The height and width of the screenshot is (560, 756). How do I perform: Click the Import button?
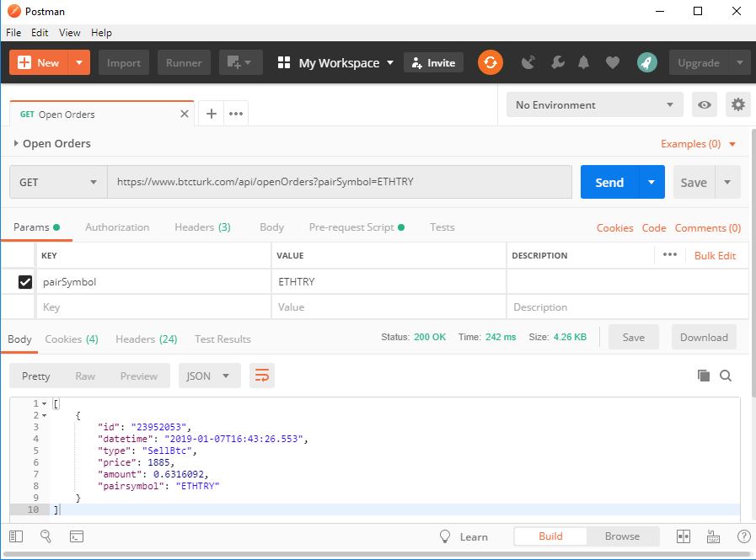tap(124, 62)
